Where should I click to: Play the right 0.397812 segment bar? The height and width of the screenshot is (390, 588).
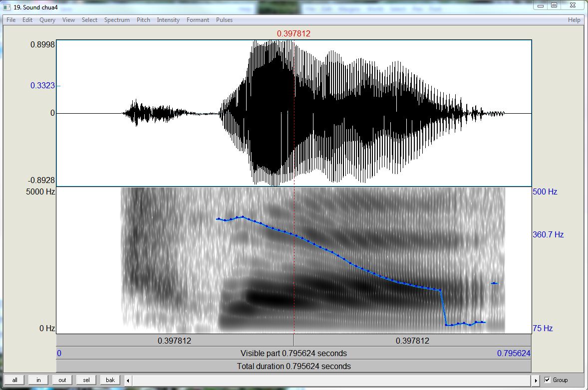point(412,341)
